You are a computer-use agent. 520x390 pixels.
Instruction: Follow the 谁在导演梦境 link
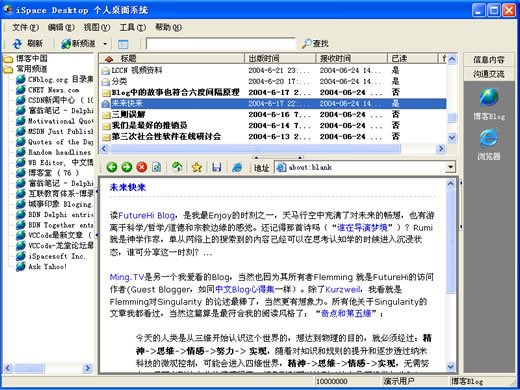[363, 228]
